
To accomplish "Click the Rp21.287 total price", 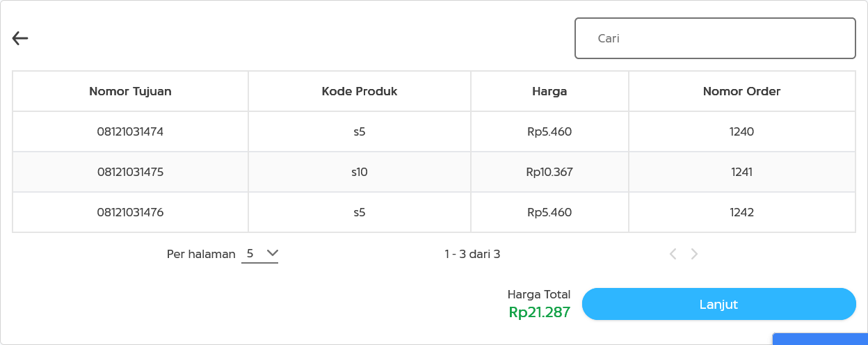I will (x=540, y=312).
